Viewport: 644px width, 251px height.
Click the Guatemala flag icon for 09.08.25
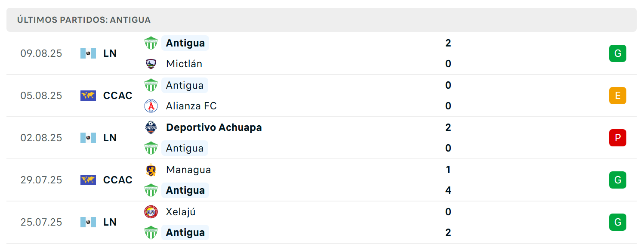point(88,53)
